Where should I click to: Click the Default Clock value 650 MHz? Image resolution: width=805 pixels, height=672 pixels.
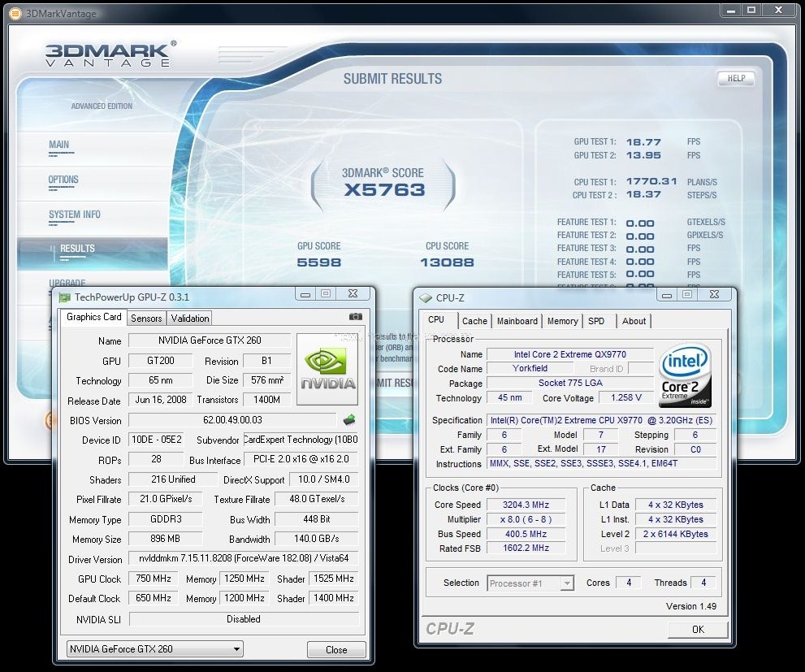point(153,598)
